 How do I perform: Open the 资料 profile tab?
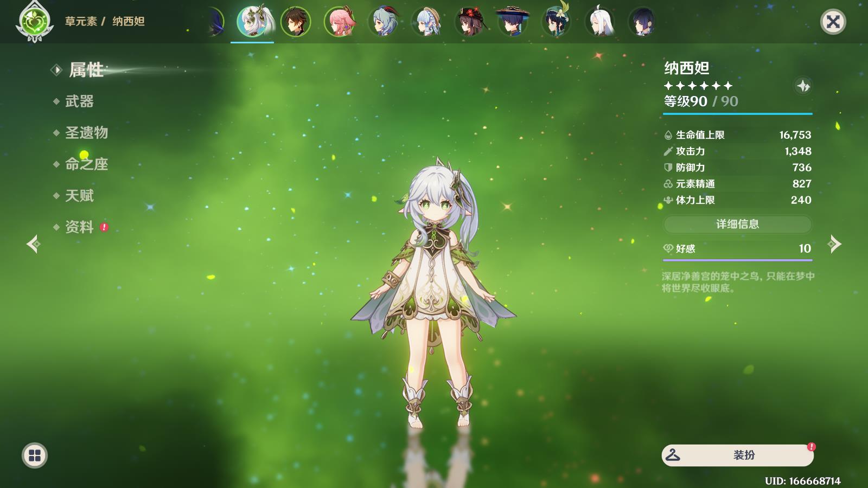[x=79, y=227]
